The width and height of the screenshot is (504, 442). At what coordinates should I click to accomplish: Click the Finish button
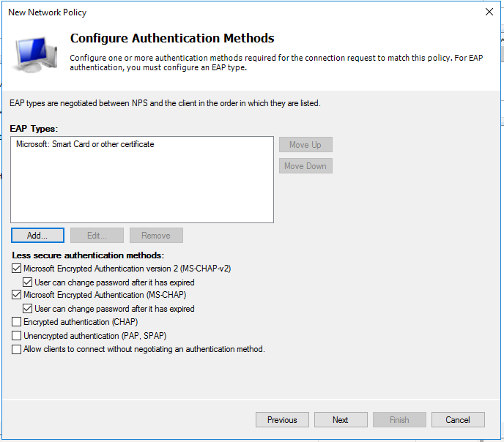coord(399,420)
